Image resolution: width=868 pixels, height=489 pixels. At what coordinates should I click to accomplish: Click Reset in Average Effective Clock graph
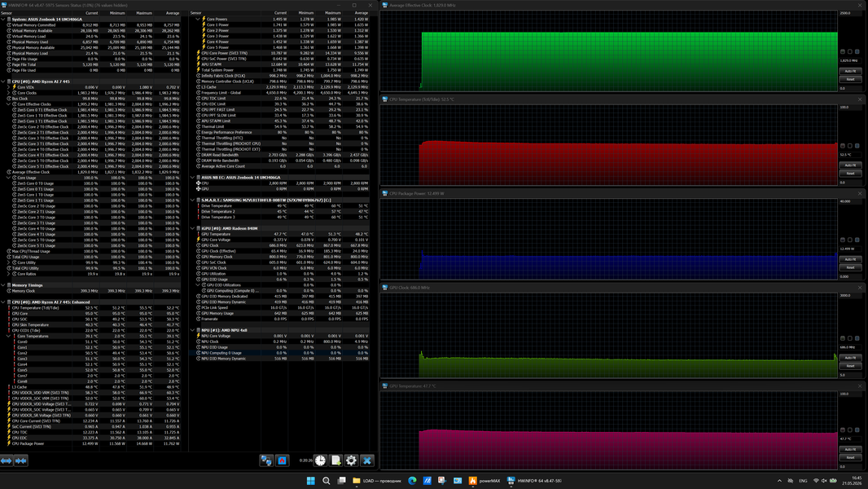point(850,79)
